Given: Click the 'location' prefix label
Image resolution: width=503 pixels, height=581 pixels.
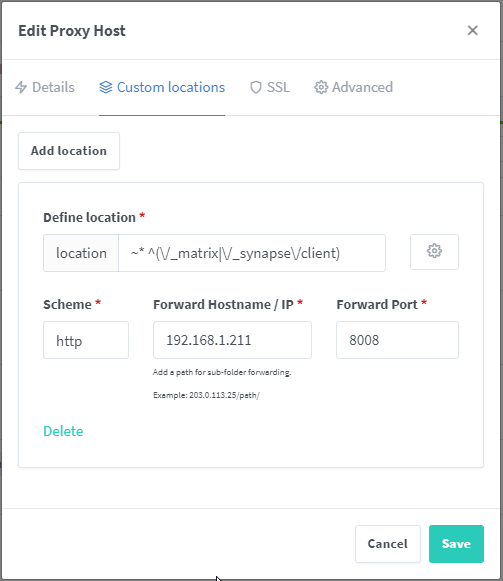Looking at the screenshot, I should click(x=81, y=253).
